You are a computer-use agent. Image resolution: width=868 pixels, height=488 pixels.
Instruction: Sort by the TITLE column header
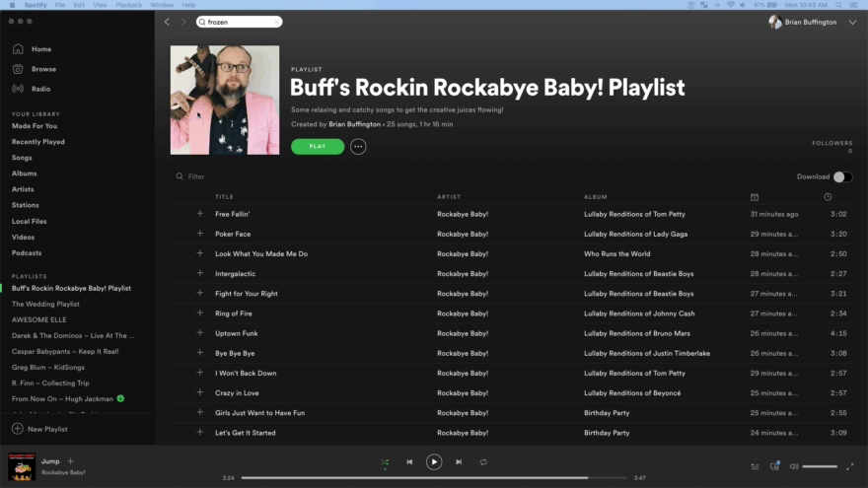[x=224, y=197]
